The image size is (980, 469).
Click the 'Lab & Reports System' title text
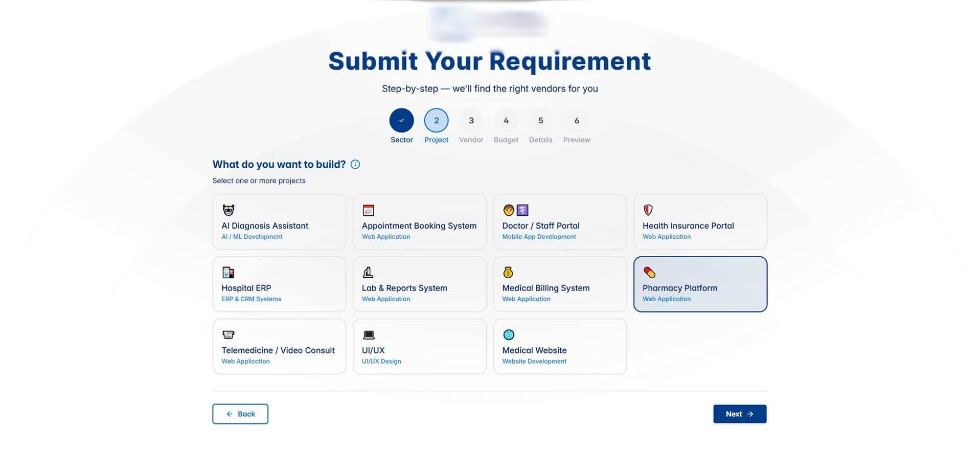404,288
